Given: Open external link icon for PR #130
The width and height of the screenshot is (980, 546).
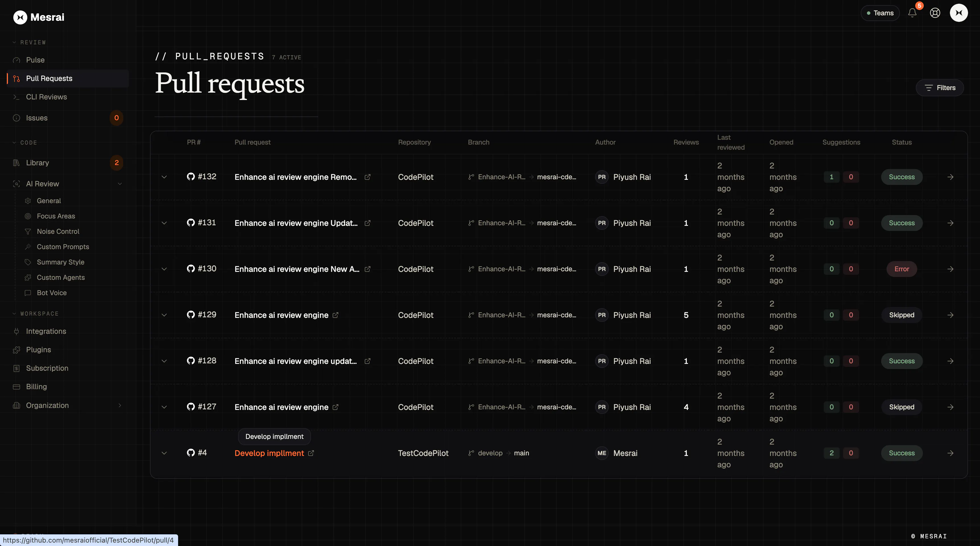Looking at the screenshot, I should pyautogui.click(x=368, y=269).
